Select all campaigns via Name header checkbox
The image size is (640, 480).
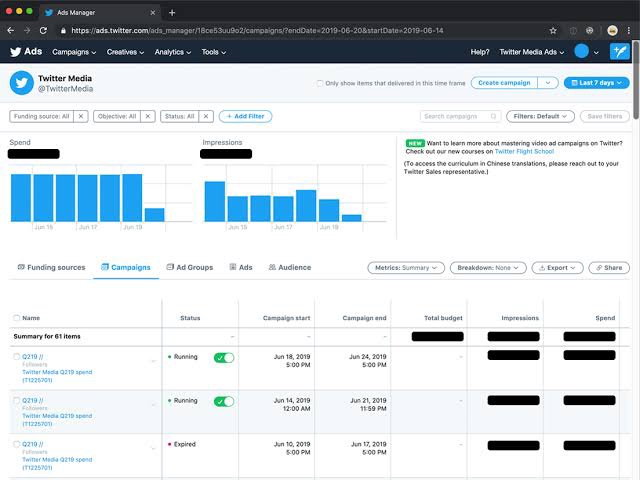pyautogui.click(x=17, y=318)
